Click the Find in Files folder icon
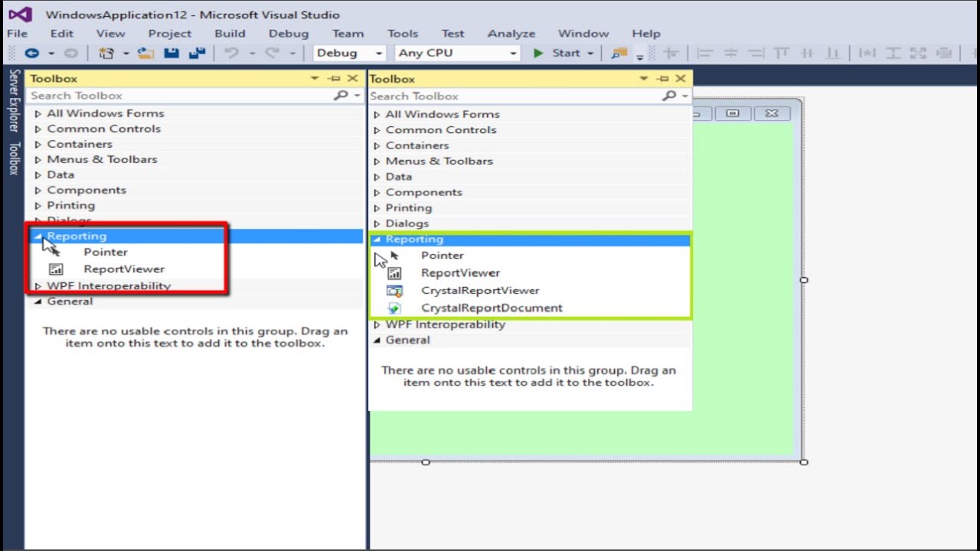This screenshot has height=551, width=980. point(619,53)
